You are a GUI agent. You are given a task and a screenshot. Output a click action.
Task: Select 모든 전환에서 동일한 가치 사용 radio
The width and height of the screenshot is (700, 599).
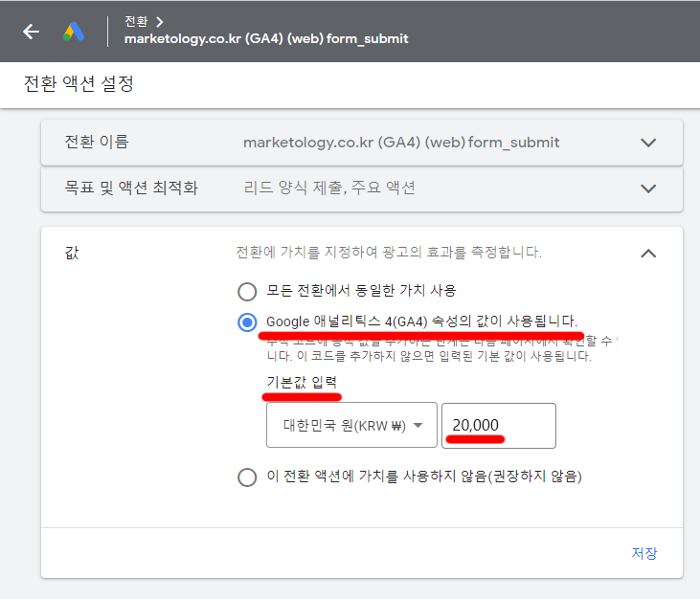[247, 292]
